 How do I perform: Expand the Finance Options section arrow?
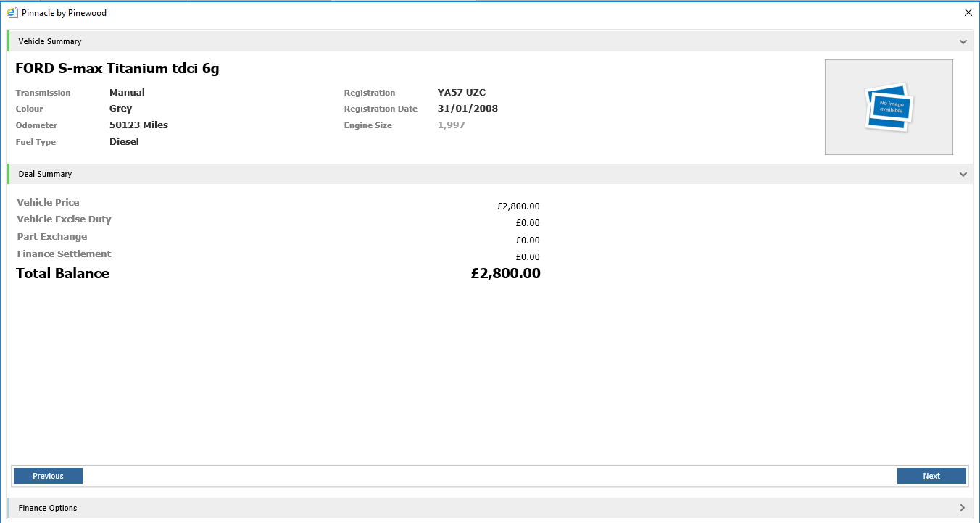(963, 508)
